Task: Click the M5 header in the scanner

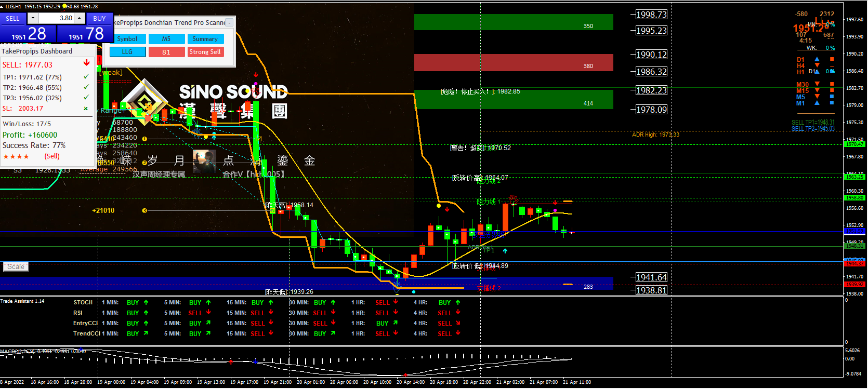Action: tap(166, 39)
